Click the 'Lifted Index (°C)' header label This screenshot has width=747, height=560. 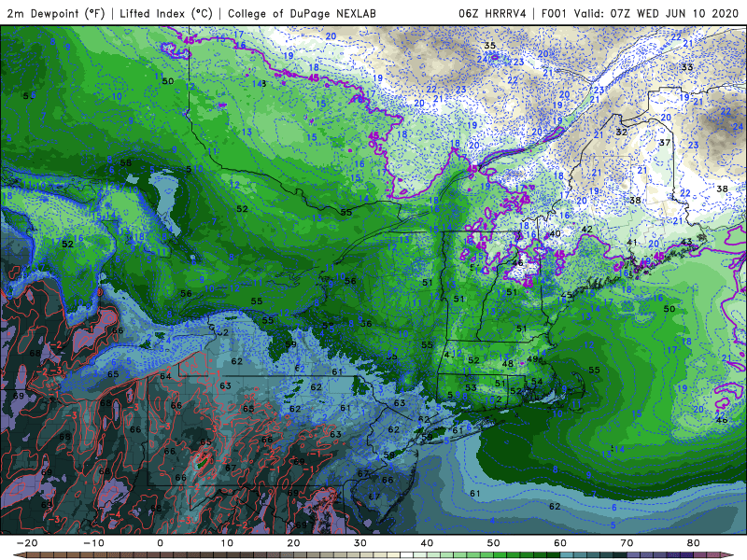(x=166, y=13)
